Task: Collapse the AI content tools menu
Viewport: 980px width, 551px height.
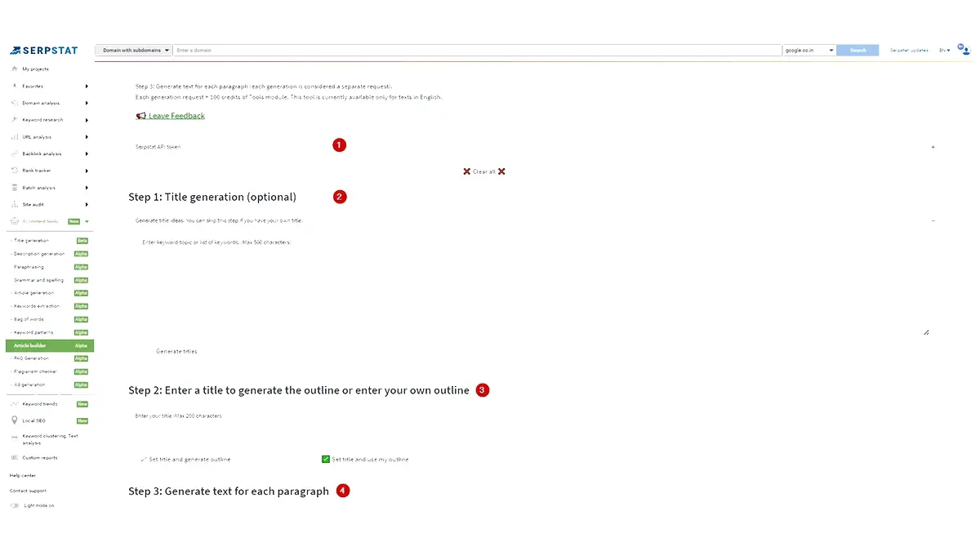Action: pos(87,221)
